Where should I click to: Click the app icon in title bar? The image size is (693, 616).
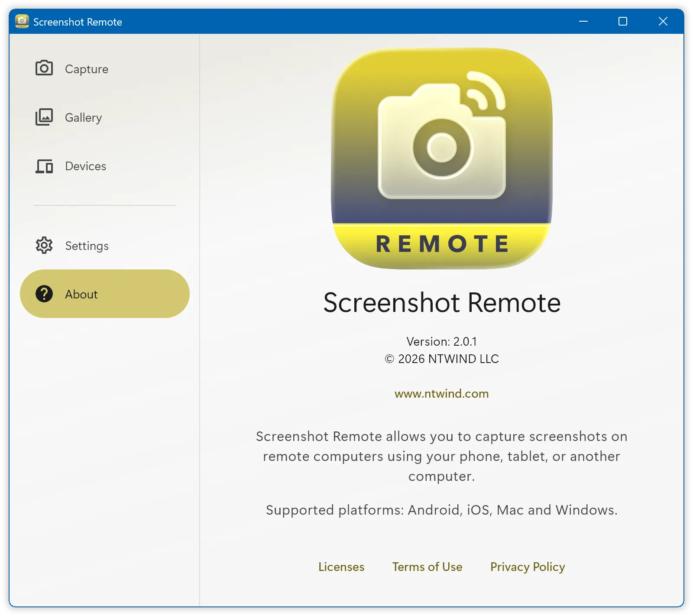pyautogui.click(x=22, y=21)
